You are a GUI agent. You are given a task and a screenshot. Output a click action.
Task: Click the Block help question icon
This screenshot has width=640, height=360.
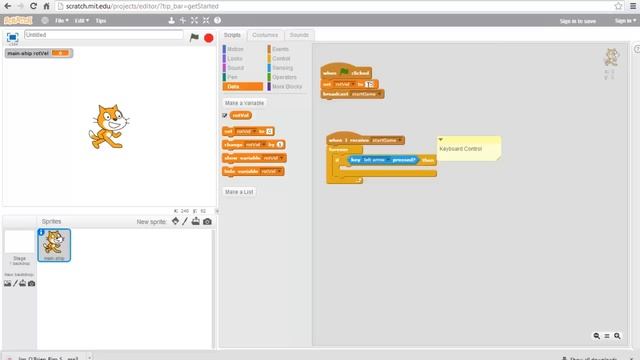click(217, 20)
